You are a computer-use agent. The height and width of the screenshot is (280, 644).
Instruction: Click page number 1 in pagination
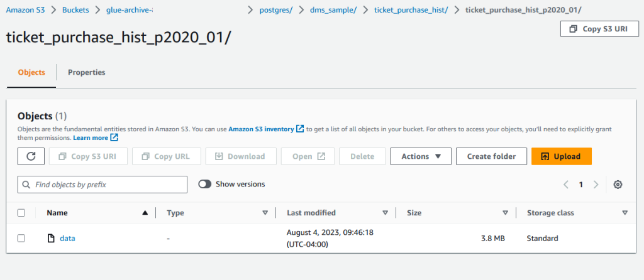[580, 185]
